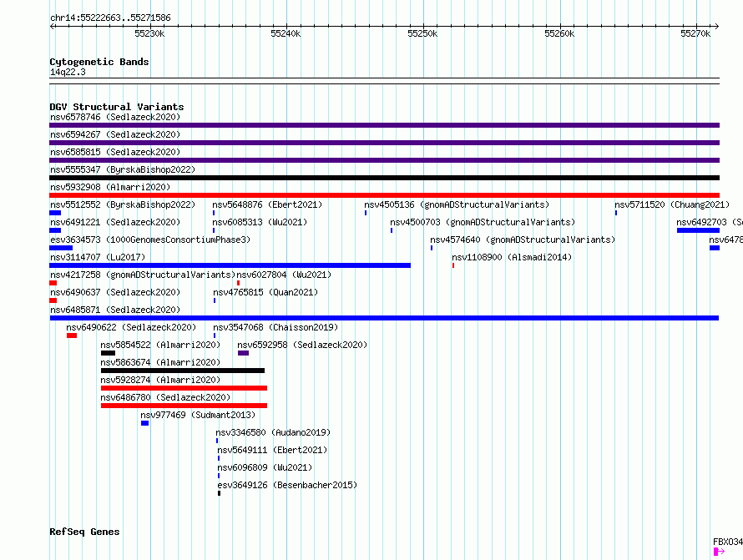Click nsv6085313 (Wu2021) label
The image size is (743, 560).
click(x=260, y=222)
